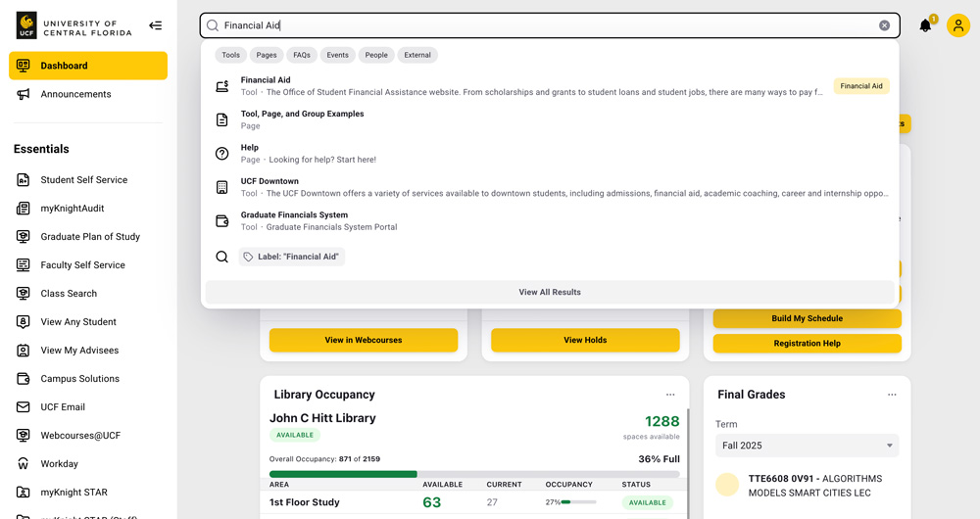Click the myKnight STAR icon
980x519 pixels.
click(x=24, y=493)
